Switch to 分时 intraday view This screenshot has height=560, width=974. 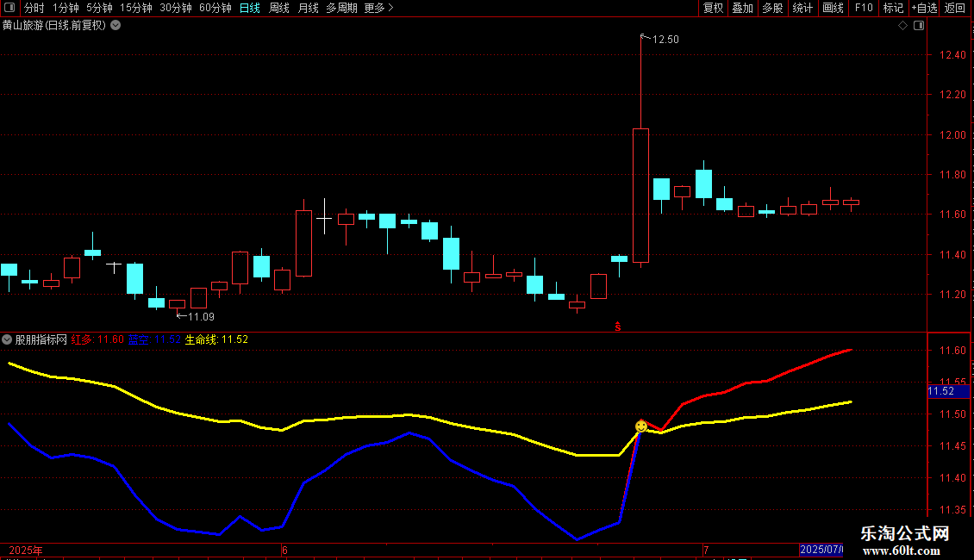(x=34, y=8)
